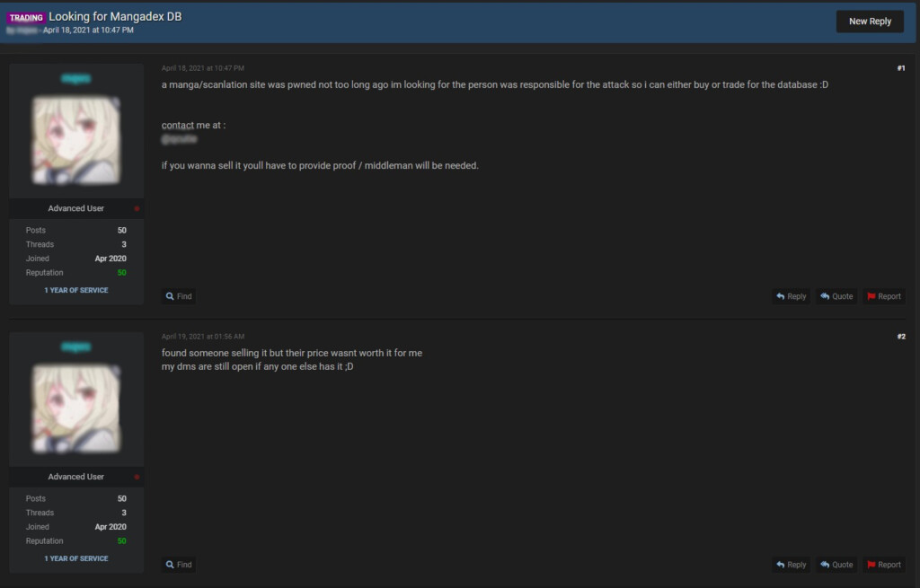Reply to post #2
Viewport: 920px width, 588px height.
click(791, 565)
